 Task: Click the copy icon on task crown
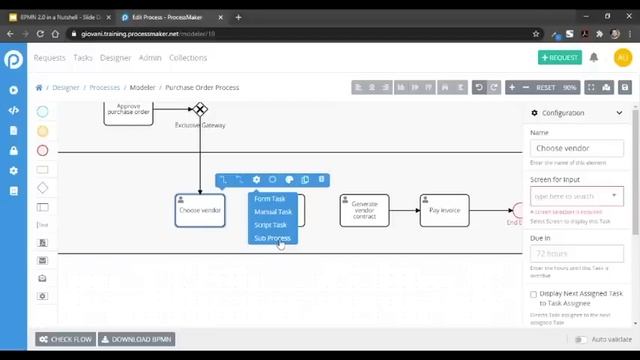305,180
